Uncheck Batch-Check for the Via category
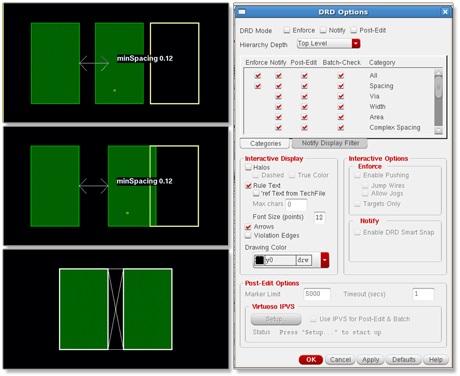 (341, 96)
